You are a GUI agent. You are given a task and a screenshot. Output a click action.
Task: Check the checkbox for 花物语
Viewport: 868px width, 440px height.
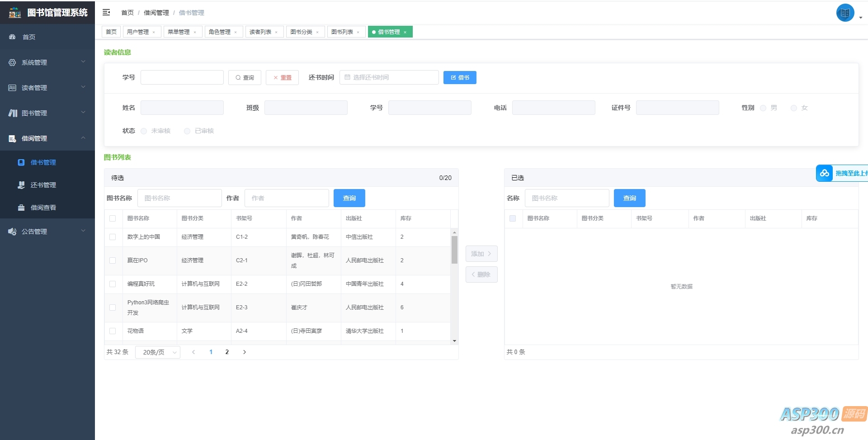point(113,331)
